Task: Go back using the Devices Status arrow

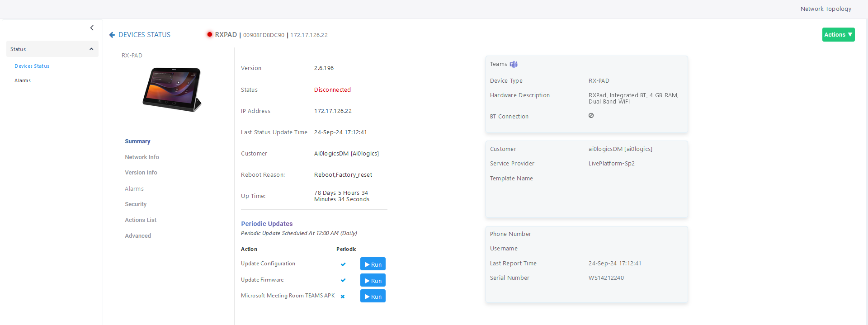Action: pos(112,35)
